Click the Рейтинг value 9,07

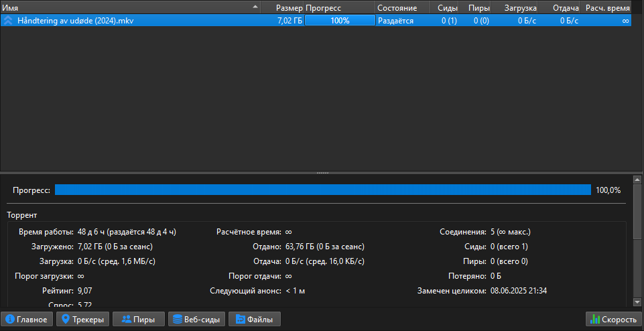(85, 291)
